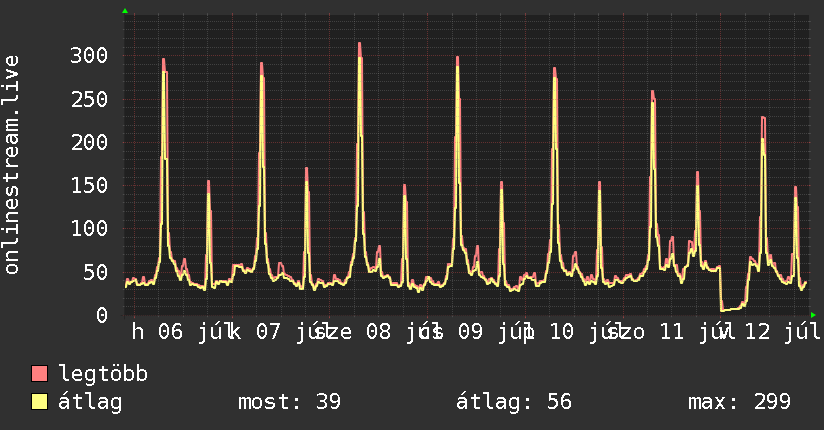The height and width of the screenshot is (430, 824).
Task: Click the 06 date label on x-axis
Action: [170, 332]
